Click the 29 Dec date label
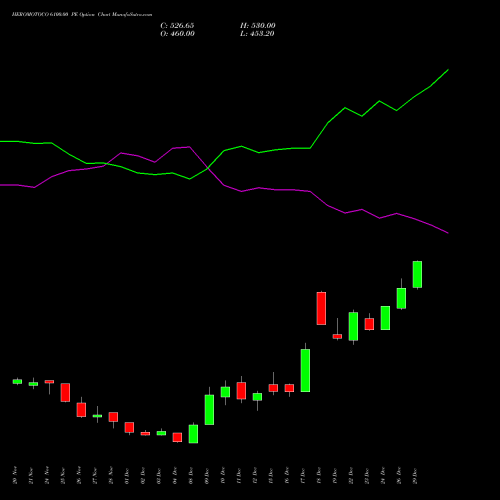This screenshot has height=500, width=500. (415, 475)
